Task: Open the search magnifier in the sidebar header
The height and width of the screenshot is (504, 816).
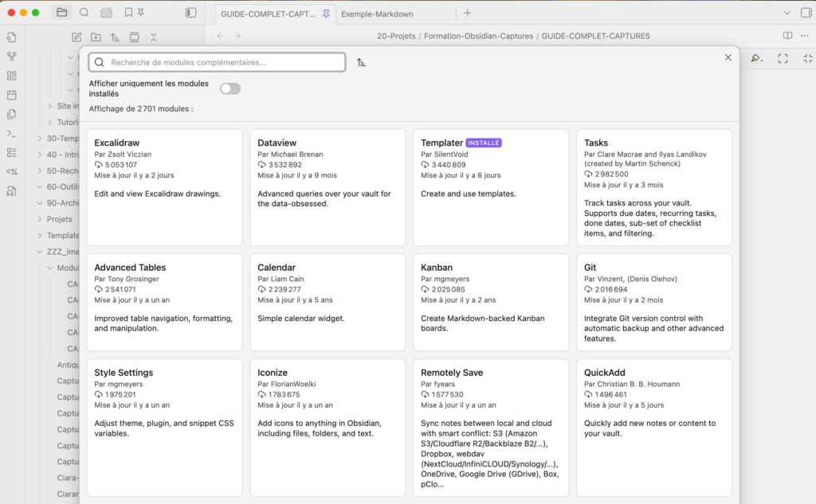Action: [x=84, y=13]
